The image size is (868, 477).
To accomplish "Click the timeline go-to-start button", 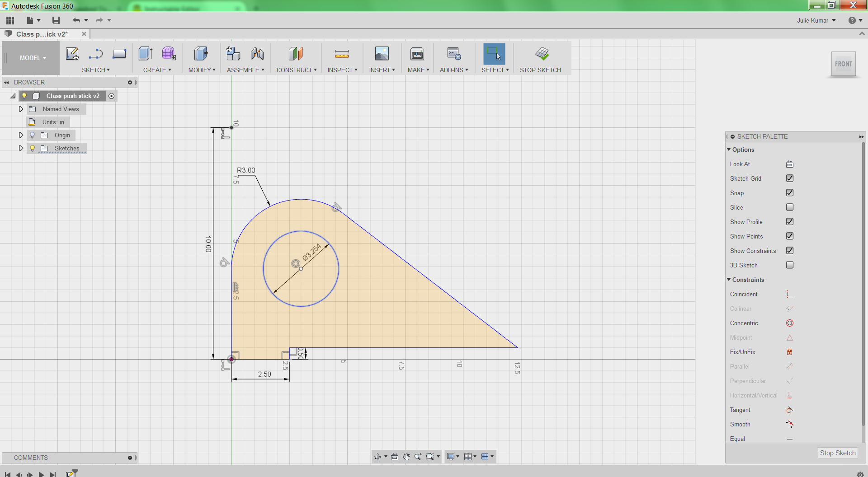I will tap(8, 474).
